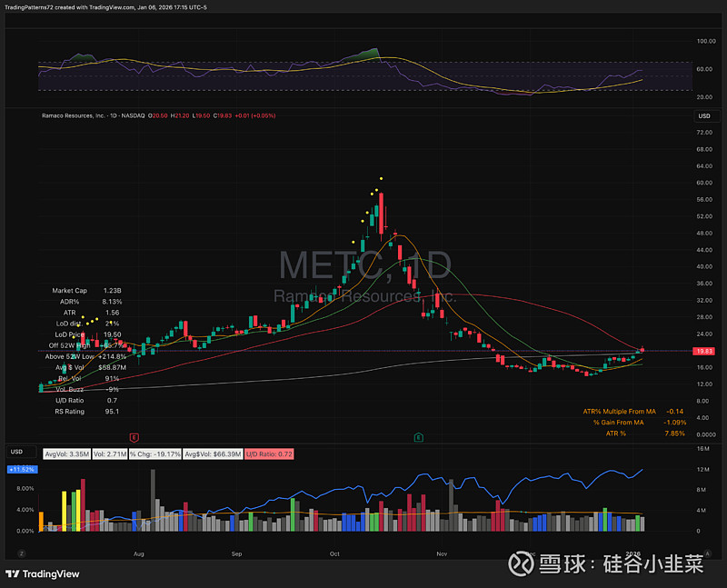Select the 100.00 RSI axis value
This screenshot has width=727, height=588.
coord(706,41)
